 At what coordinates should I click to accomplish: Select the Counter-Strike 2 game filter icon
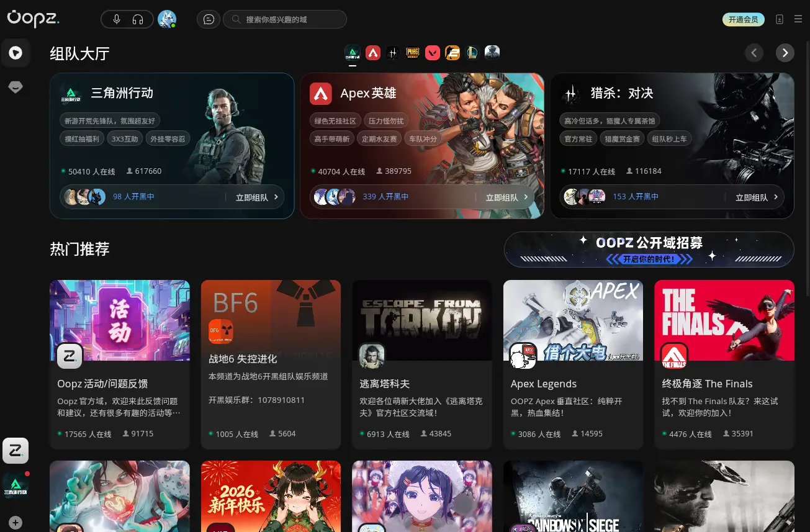(452, 53)
